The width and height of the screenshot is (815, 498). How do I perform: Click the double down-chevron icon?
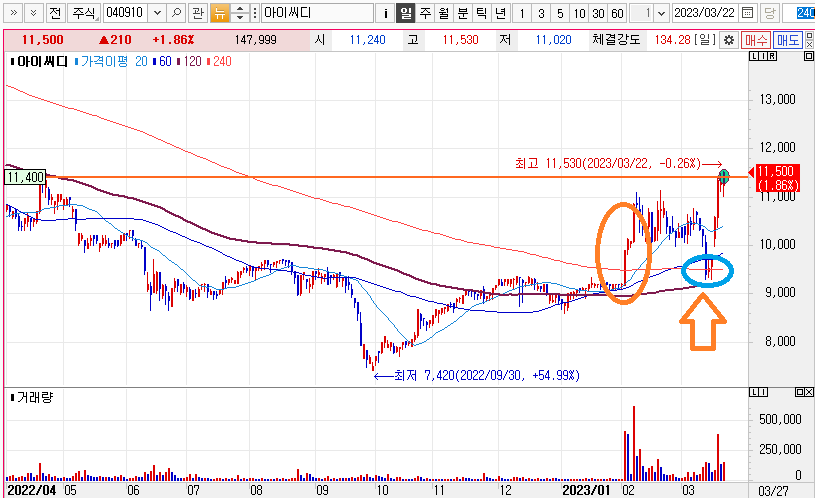33,13
